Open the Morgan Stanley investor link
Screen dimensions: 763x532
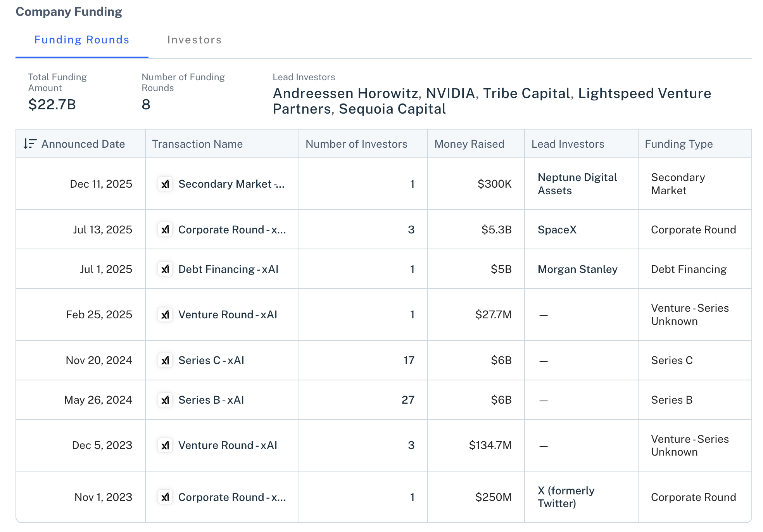(x=577, y=269)
